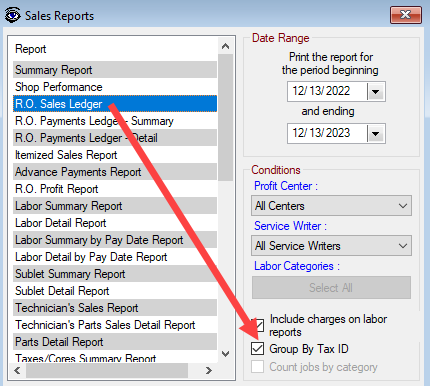
Task: Click the report list scroll down arrow
Action: pyautogui.click(x=225, y=354)
